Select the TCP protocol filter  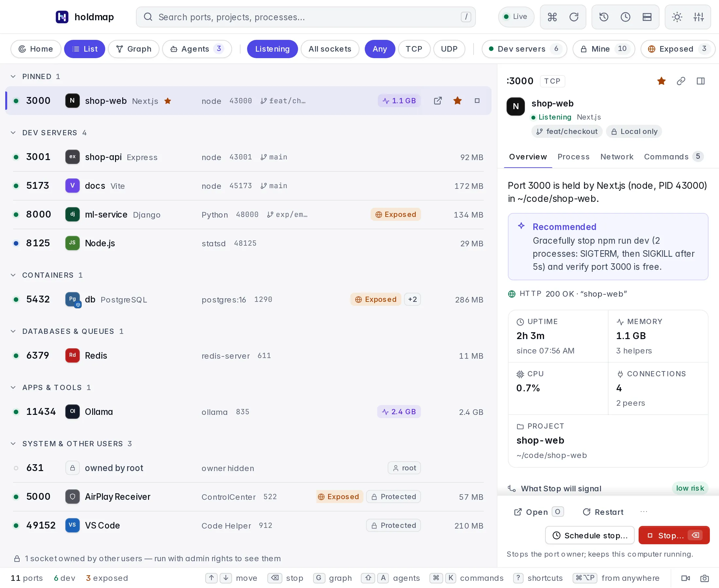tap(414, 49)
